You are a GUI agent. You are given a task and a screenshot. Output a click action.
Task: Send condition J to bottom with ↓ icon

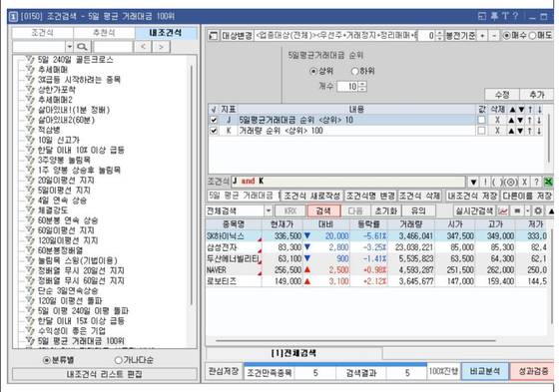pyautogui.click(x=539, y=120)
